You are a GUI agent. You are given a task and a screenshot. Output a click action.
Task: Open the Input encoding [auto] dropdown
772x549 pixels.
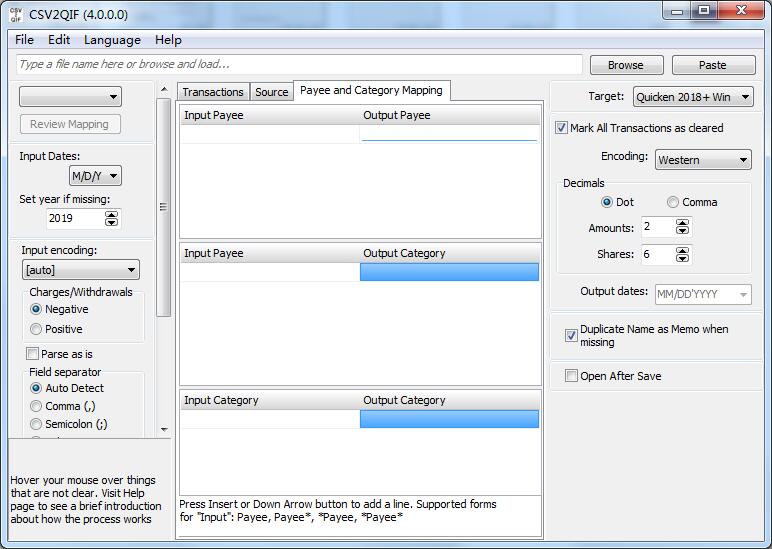pos(81,270)
